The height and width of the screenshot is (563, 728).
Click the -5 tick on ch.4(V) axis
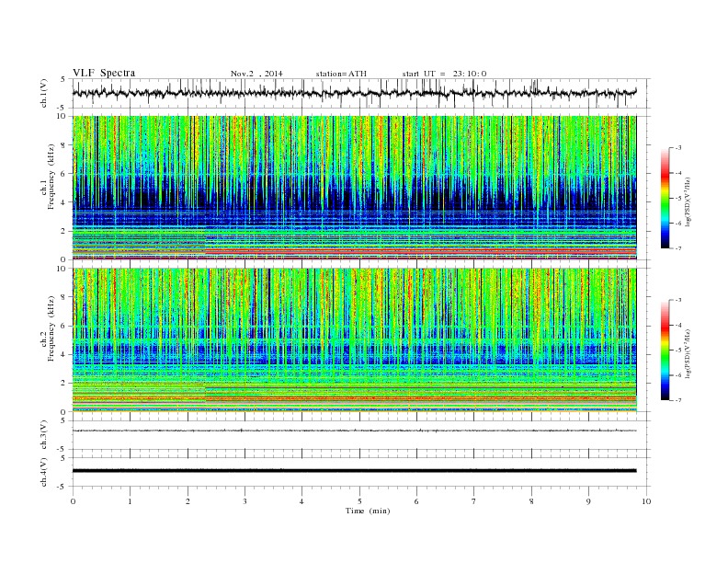point(63,487)
